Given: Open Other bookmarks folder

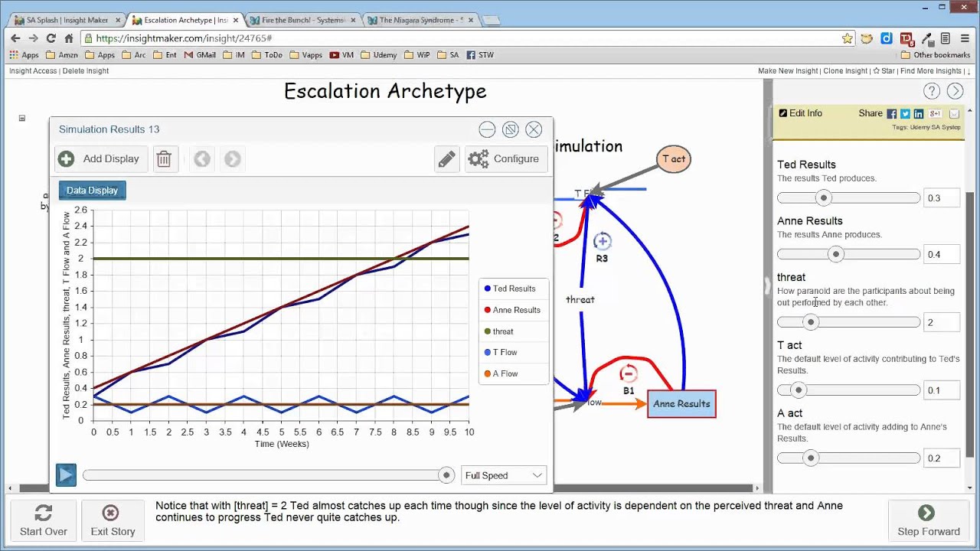Looking at the screenshot, I should coord(936,55).
